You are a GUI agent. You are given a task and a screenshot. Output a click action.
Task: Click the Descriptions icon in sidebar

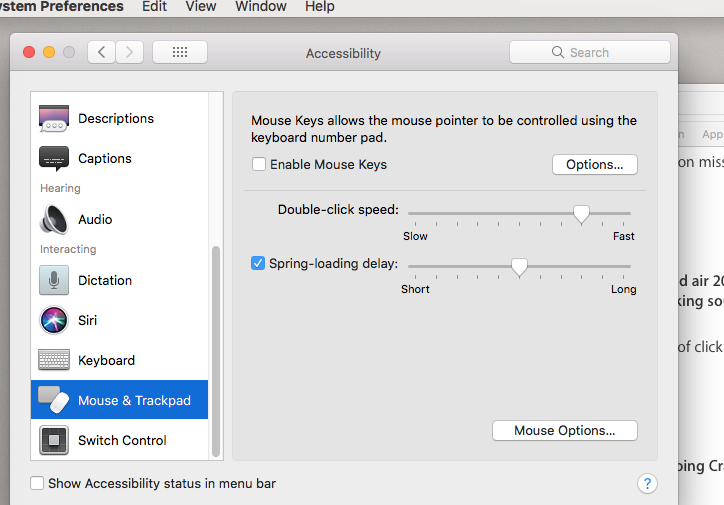[x=54, y=118]
